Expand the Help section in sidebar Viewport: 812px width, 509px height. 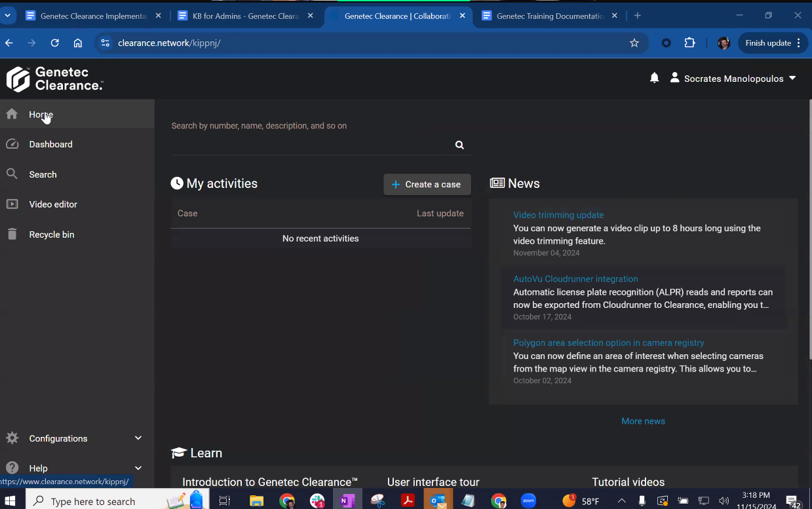tap(73, 468)
